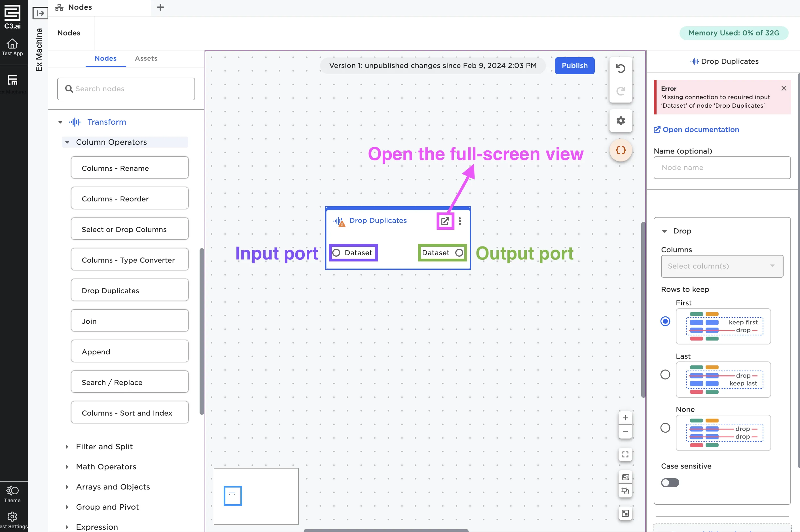Open the Select column(s) dropdown
Viewport: 800px width, 532px height.
click(x=722, y=266)
